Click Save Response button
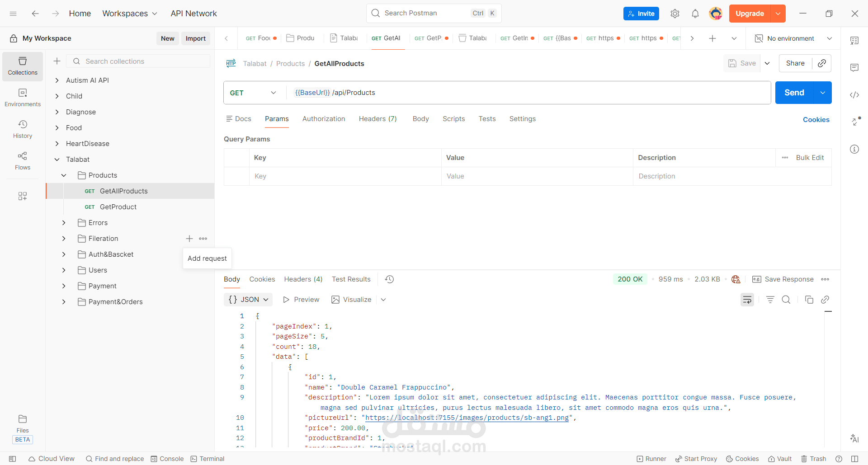The height and width of the screenshot is (465, 868). 783,279
